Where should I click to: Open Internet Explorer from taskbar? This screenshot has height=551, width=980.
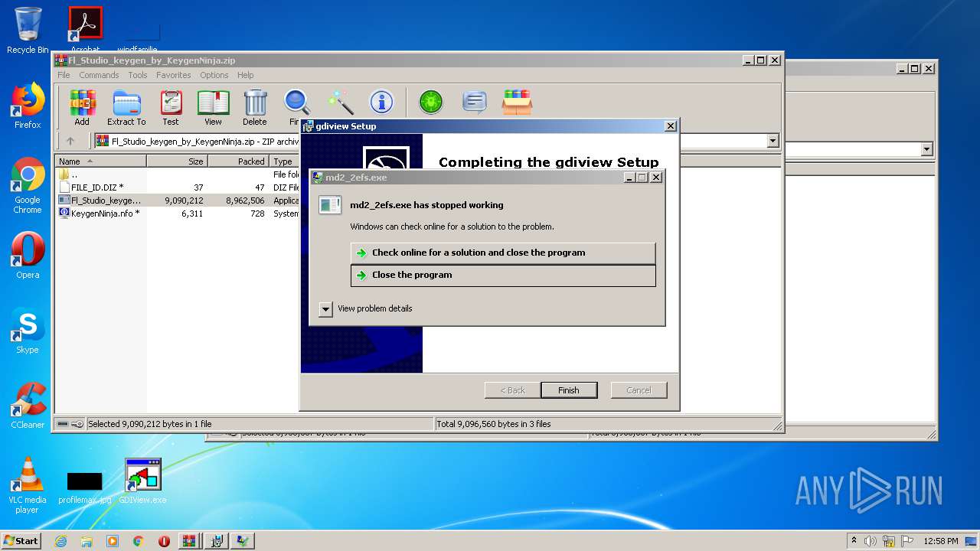(x=60, y=541)
